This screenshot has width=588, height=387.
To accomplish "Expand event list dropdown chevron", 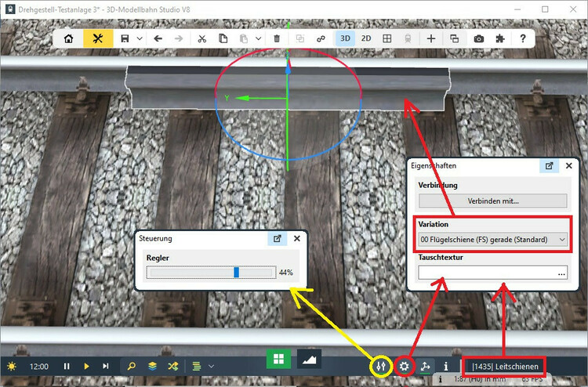I will point(211,366).
